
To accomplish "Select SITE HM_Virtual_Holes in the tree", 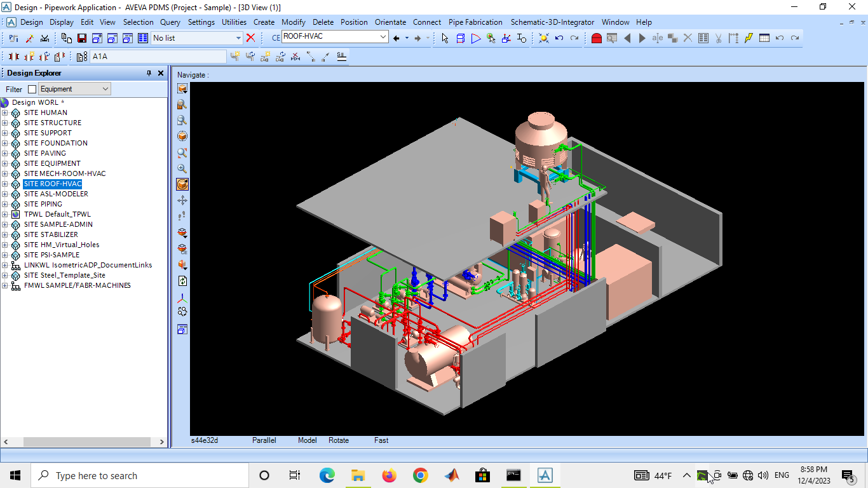I will (62, 245).
